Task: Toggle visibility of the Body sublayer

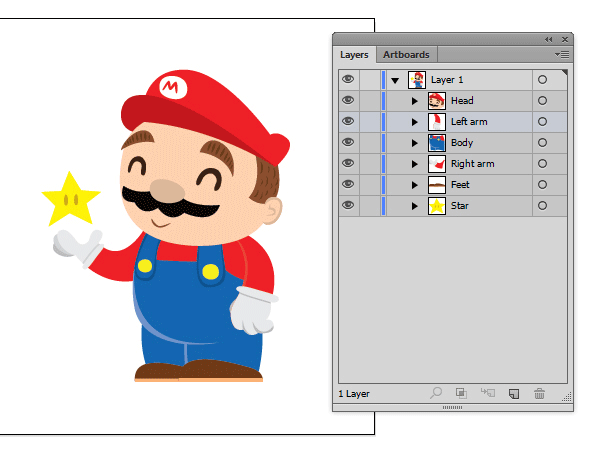Action: [x=348, y=143]
